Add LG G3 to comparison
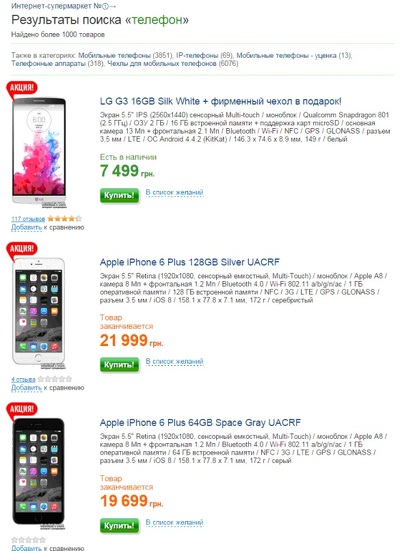Screen dimensions: 400x551 (26, 227)
